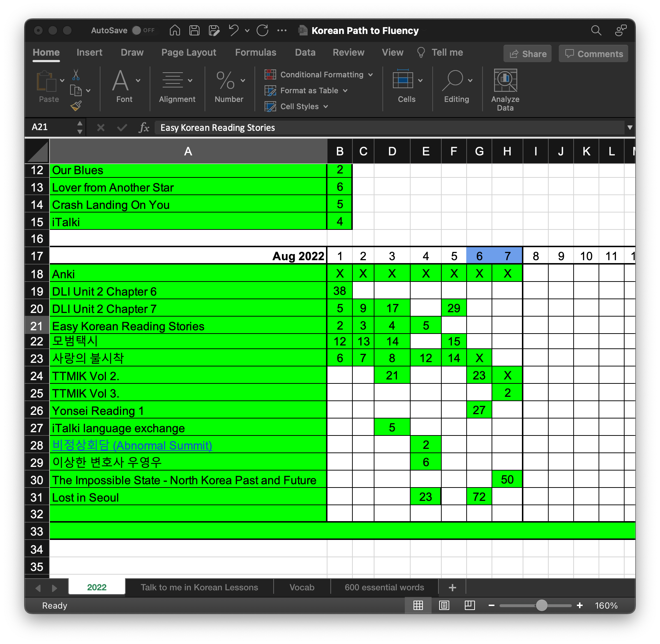
Task: Click the zoom slider handle
Action: pos(541,605)
